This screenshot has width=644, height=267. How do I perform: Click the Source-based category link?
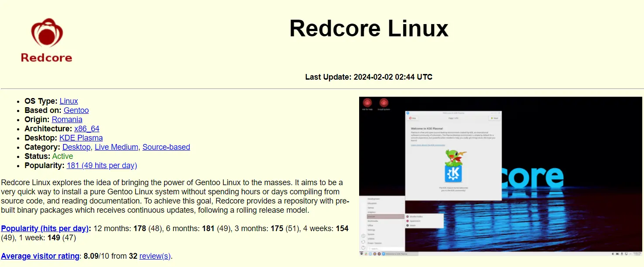pyautogui.click(x=166, y=147)
